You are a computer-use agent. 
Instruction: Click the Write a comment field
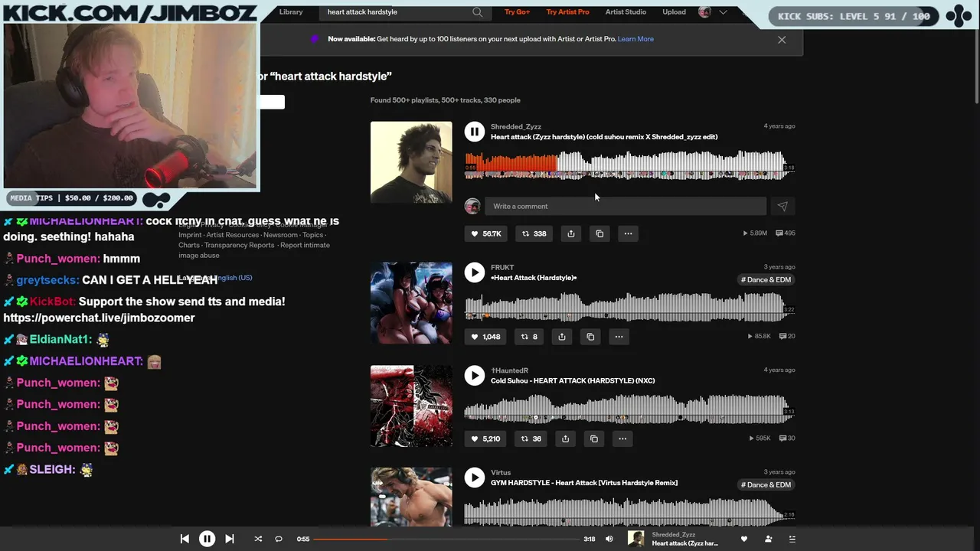tap(626, 206)
